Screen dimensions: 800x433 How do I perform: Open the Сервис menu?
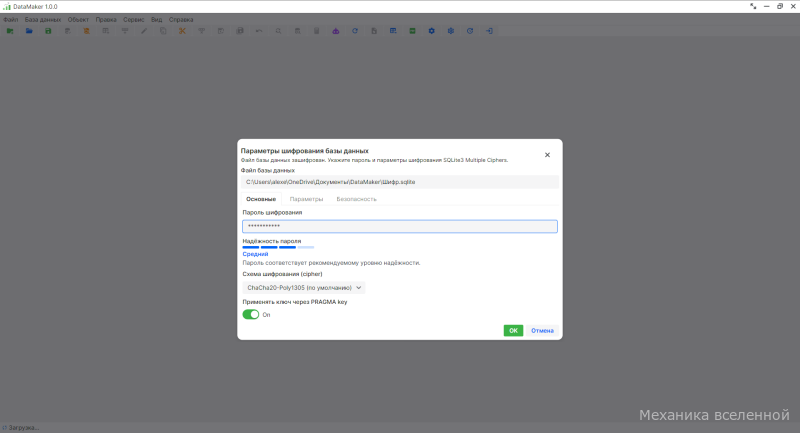point(134,20)
